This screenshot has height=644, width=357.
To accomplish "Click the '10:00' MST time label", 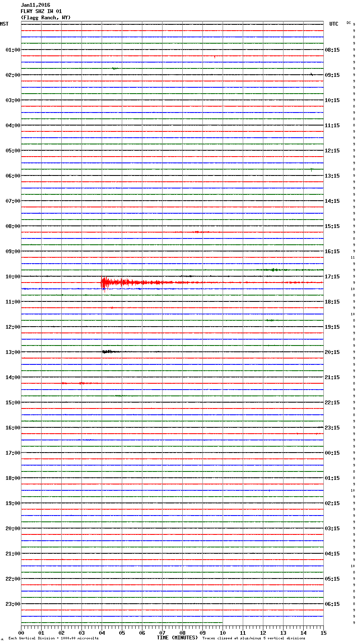I will pyautogui.click(x=13, y=277).
